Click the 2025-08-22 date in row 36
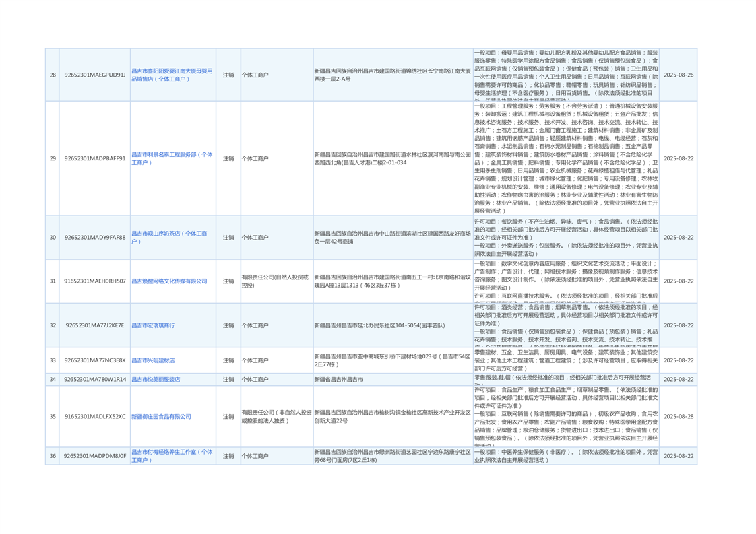The image size is (756, 534). tap(679, 455)
